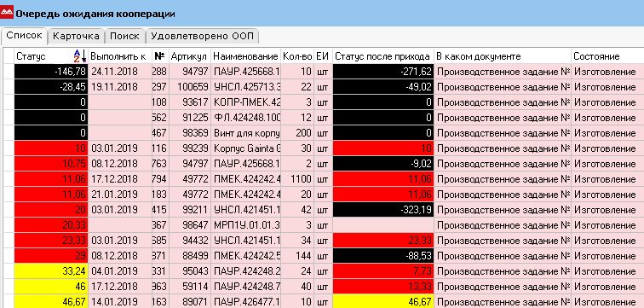Select the Удовлетворено ООП tab
The width and height of the screenshot is (644, 308).
click(202, 36)
